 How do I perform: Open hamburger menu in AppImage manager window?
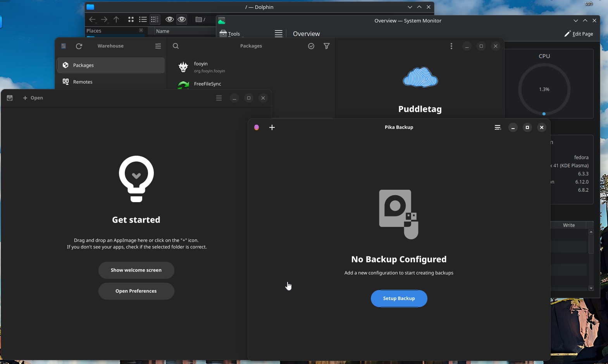coord(219,98)
